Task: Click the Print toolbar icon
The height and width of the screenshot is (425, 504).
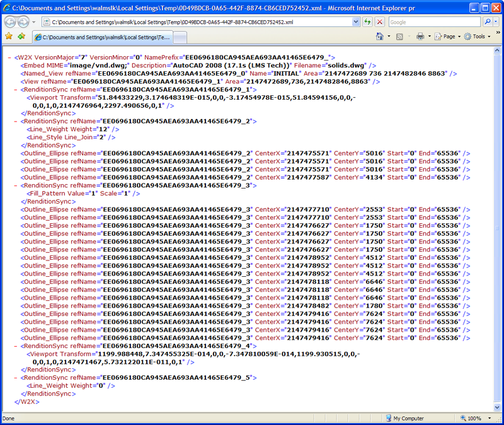Action: click(420, 37)
